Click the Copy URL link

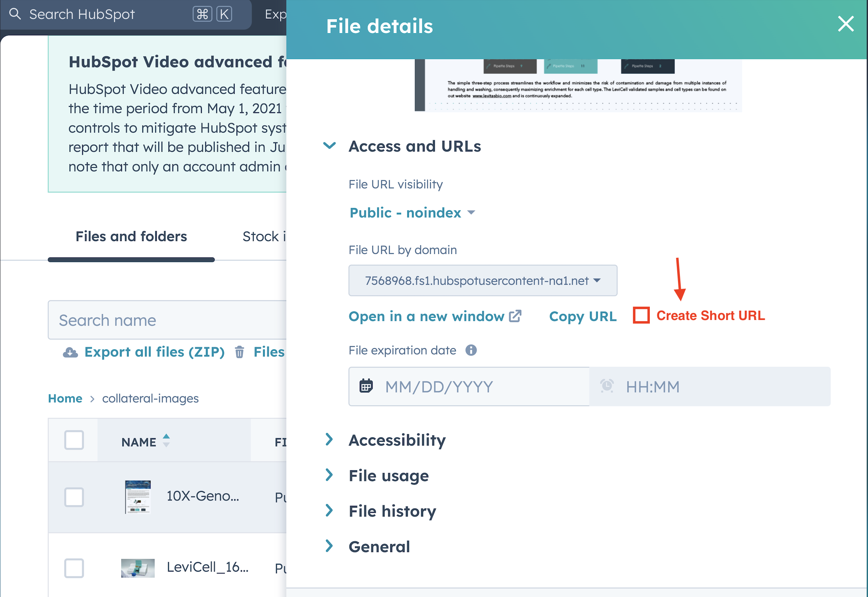(x=583, y=316)
